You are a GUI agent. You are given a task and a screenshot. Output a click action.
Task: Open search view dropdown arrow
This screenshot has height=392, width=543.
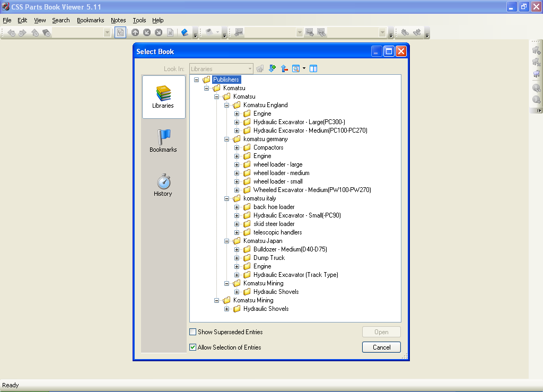(x=304, y=68)
